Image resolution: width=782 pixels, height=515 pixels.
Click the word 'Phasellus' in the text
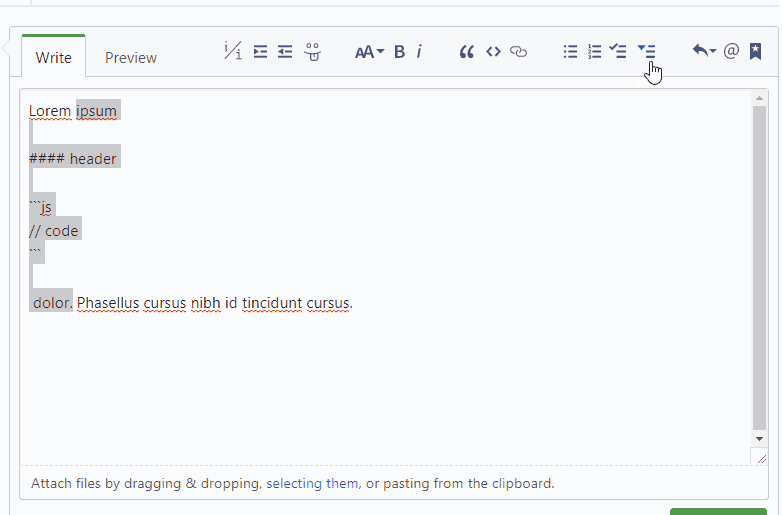click(x=108, y=303)
